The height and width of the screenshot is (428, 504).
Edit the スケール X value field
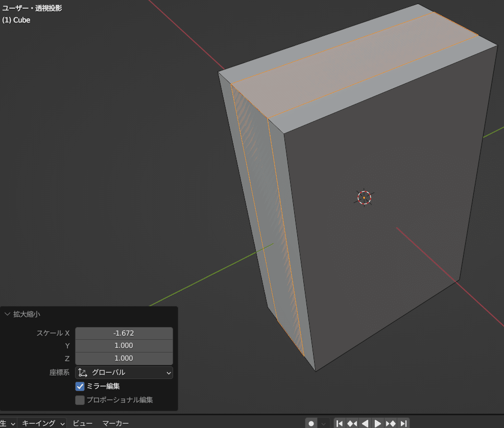[x=124, y=333]
